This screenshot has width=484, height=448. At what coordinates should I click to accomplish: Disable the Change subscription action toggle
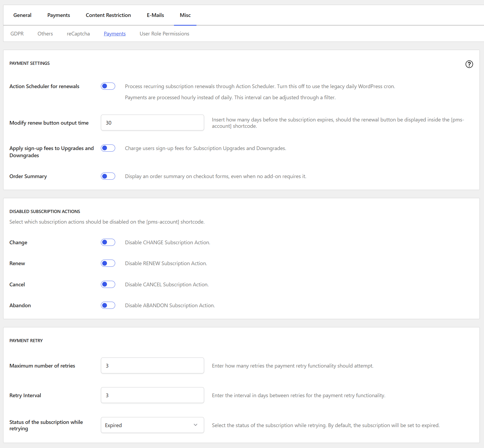click(x=108, y=242)
